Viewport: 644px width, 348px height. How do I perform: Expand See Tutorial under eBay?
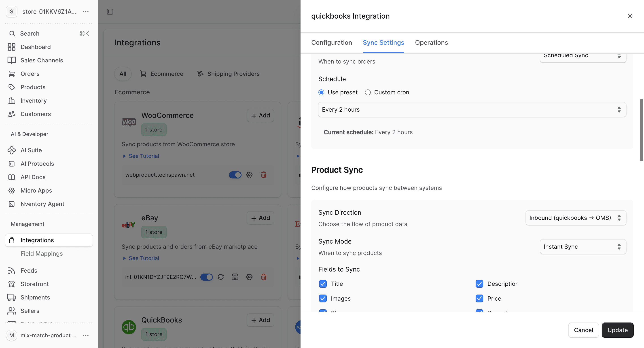tap(141, 258)
